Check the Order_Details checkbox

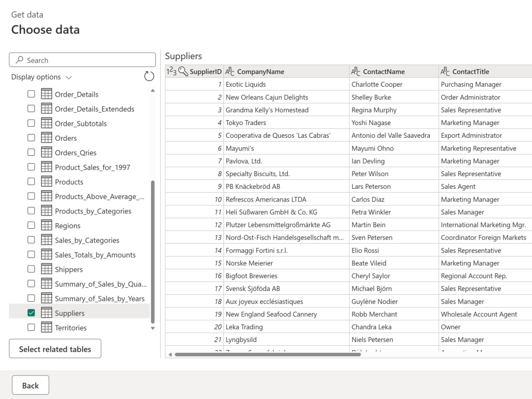(x=31, y=94)
